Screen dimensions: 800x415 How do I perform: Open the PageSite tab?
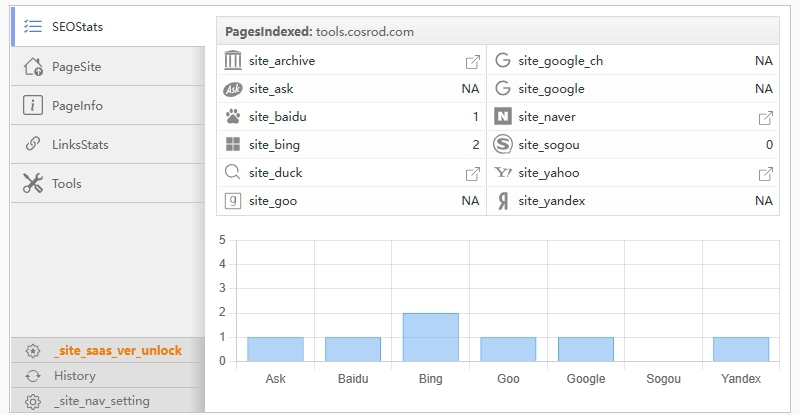click(77, 67)
